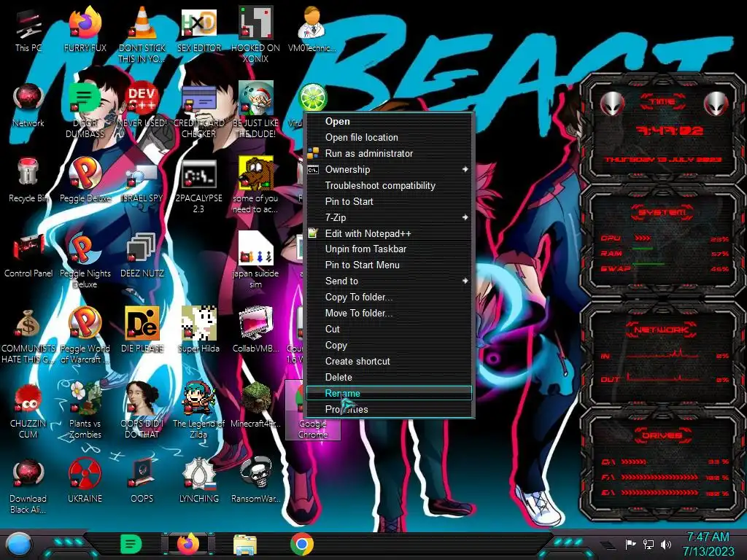Viewport: 747px width, 560px height.
Task: Open the 2PACALYPSE 2.3 command icon
Action: (199, 186)
